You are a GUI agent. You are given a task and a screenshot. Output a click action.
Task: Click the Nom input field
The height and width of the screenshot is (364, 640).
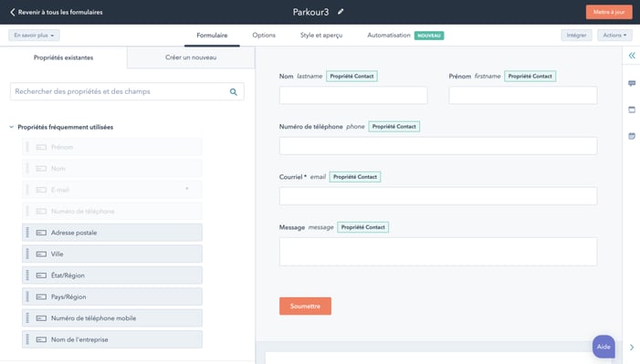click(x=353, y=96)
